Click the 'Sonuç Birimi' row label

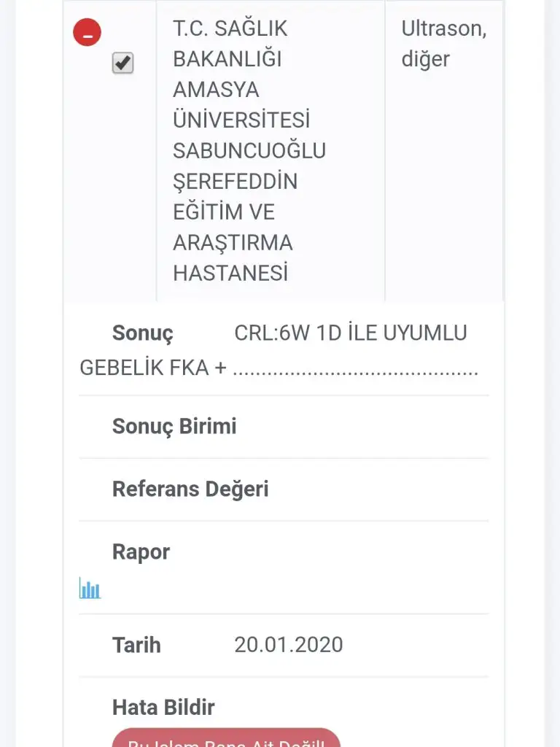pyautogui.click(x=174, y=426)
